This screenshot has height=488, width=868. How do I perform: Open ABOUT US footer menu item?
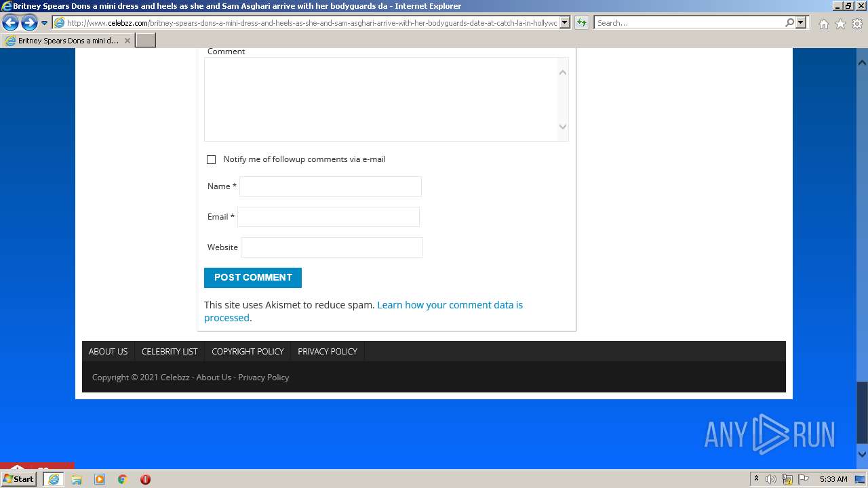click(108, 351)
